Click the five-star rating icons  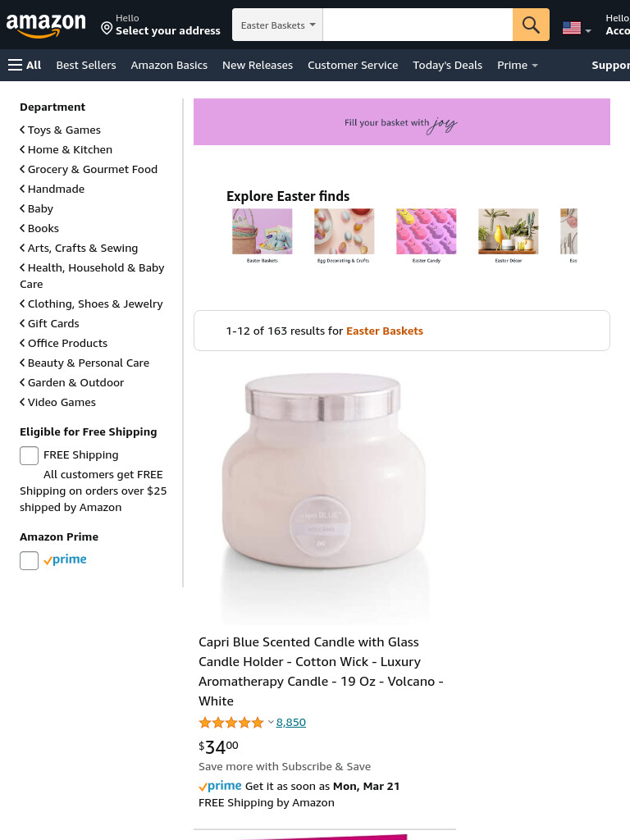tap(231, 723)
